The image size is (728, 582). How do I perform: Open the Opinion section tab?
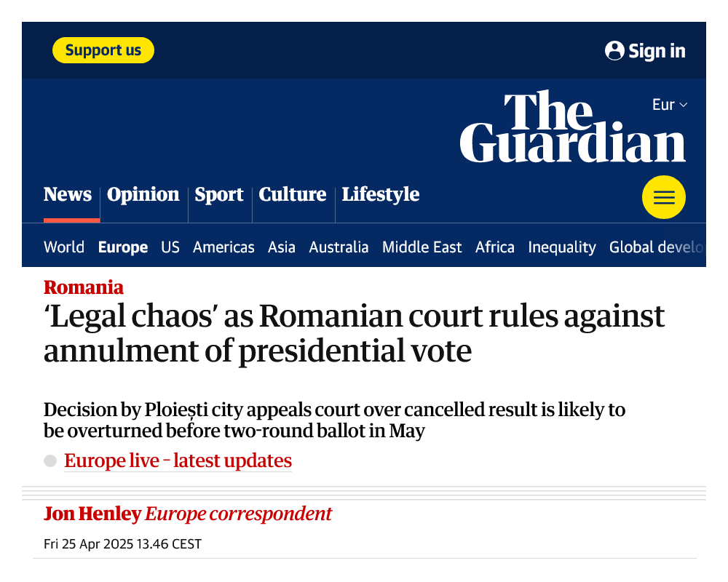click(x=143, y=194)
